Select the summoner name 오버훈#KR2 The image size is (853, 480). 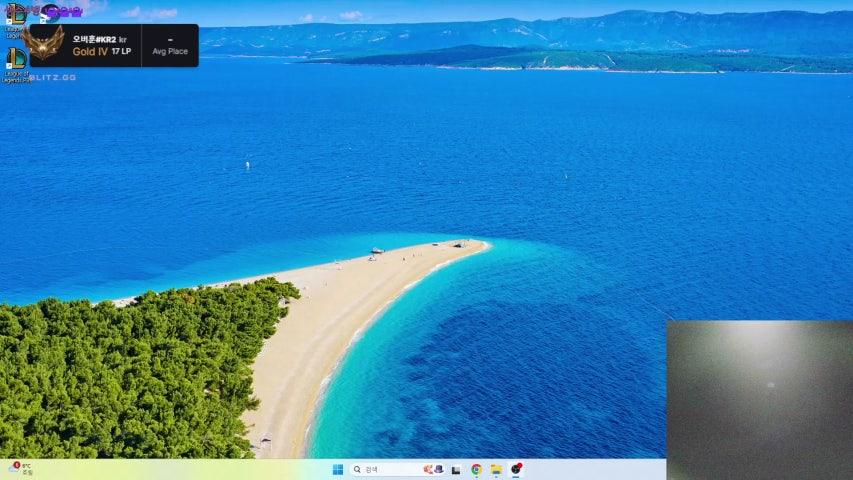[93, 39]
